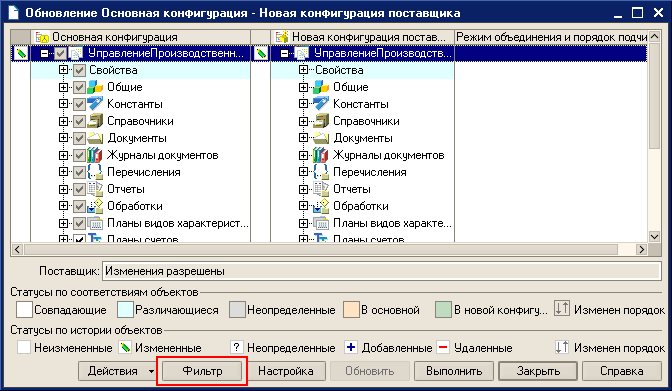Click the Обработки icon in main configuration tree
Screen dimensions: 672x391
point(95,206)
